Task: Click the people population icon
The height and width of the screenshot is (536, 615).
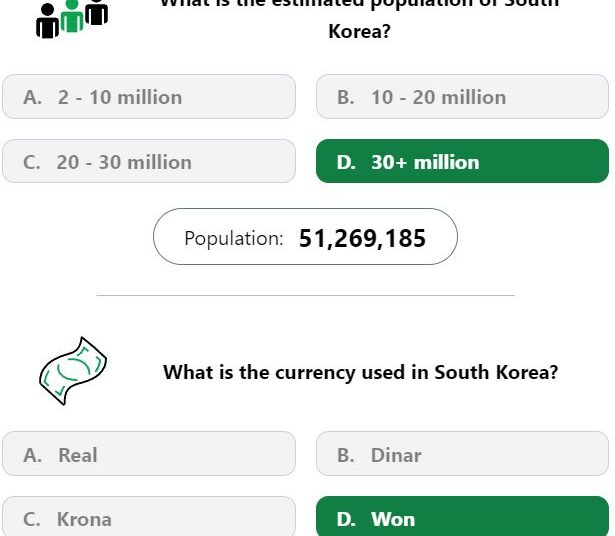Action: [x=72, y=19]
